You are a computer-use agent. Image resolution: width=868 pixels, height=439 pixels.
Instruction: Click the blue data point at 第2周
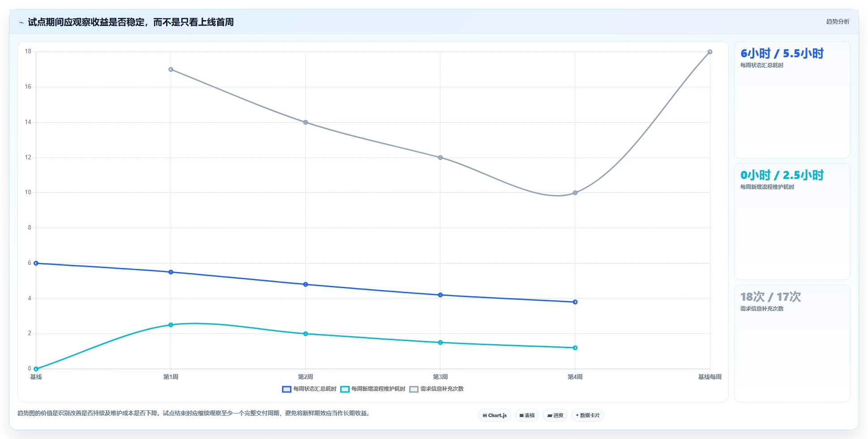[305, 285]
